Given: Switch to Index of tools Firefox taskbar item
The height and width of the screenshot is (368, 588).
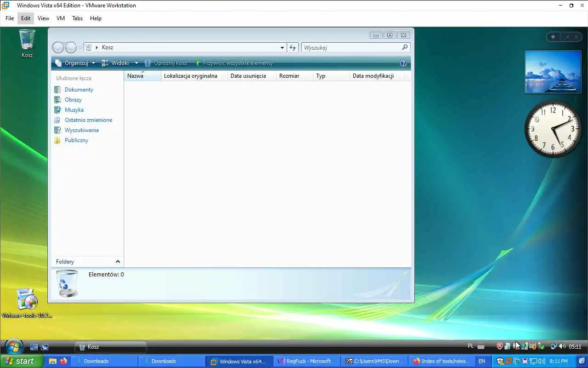Looking at the screenshot, I should click(442, 361).
